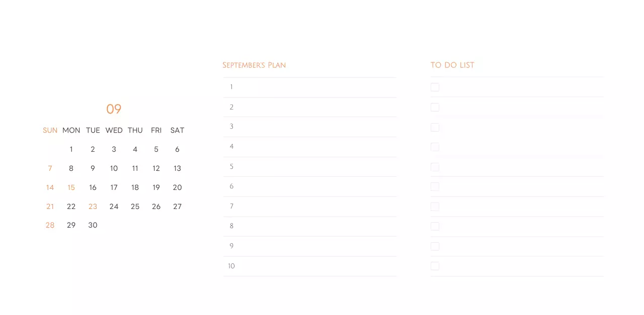Select date 10 in the calendar

114,168
